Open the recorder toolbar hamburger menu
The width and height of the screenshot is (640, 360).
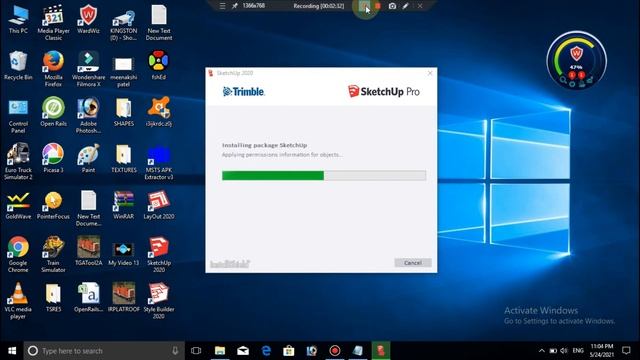coord(222,6)
